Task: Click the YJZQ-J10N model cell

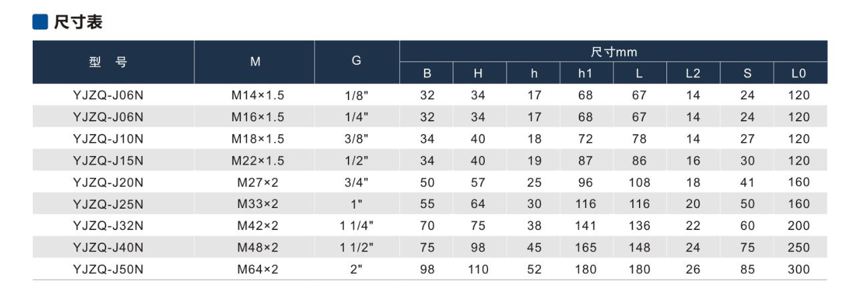Action: pos(108,139)
